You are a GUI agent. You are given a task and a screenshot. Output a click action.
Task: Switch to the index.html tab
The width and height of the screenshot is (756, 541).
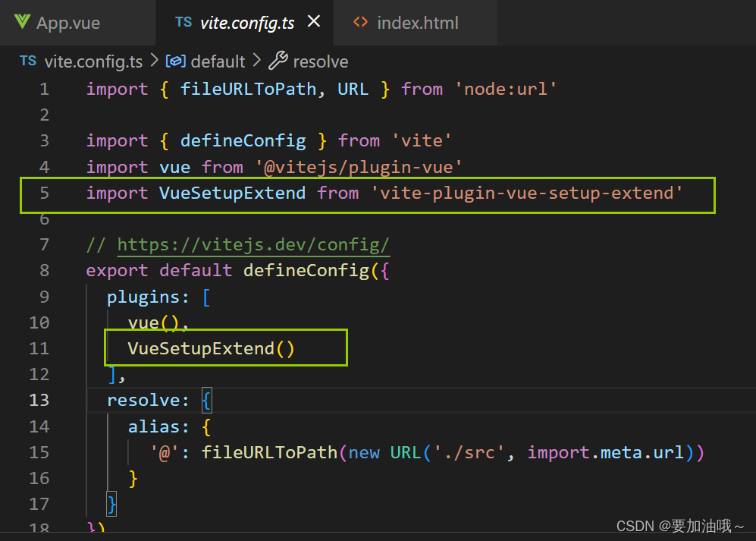click(x=417, y=22)
